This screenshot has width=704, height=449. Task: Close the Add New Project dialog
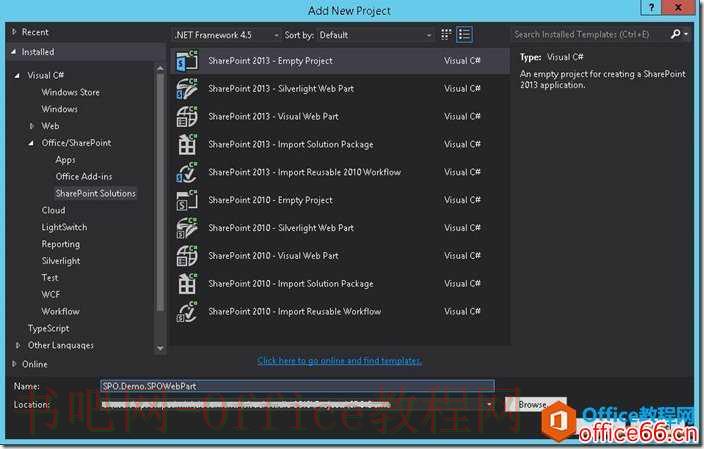coord(678,8)
